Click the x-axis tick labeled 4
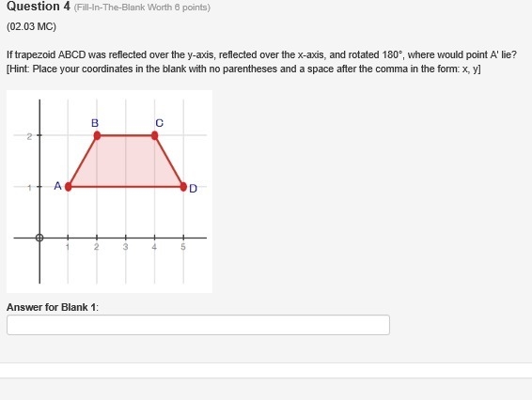The width and height of the screenshot is (532, 400). coord(154,246)
